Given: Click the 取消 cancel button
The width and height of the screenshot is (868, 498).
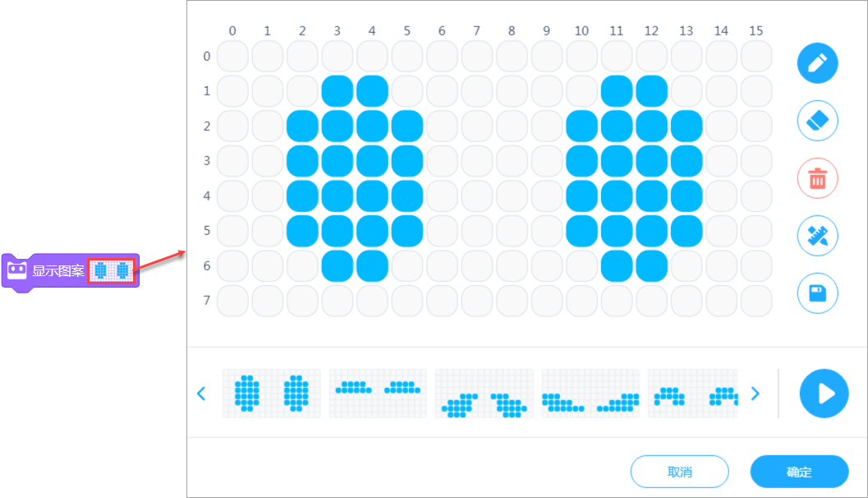Looking at the screenshot, I should pyautogui.click(x=679, y=472).
